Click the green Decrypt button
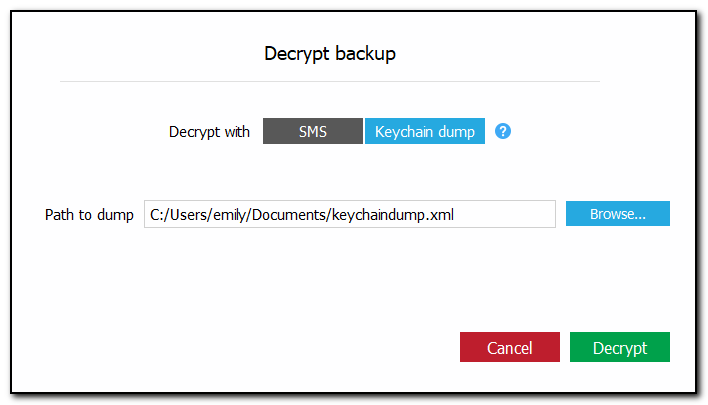The height and width of the screenshot is (405, 708). click(619, 348)
